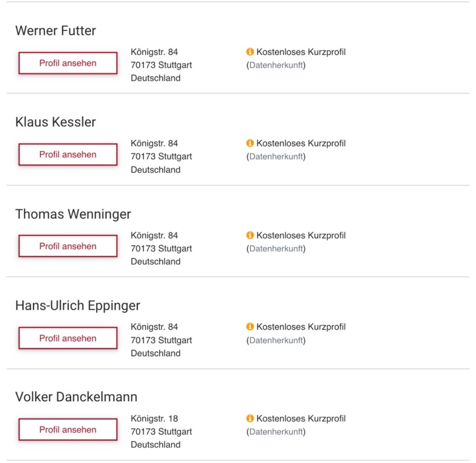Click the info icon in Hans-Ulrich Eppinger's entry

(250, 327)
